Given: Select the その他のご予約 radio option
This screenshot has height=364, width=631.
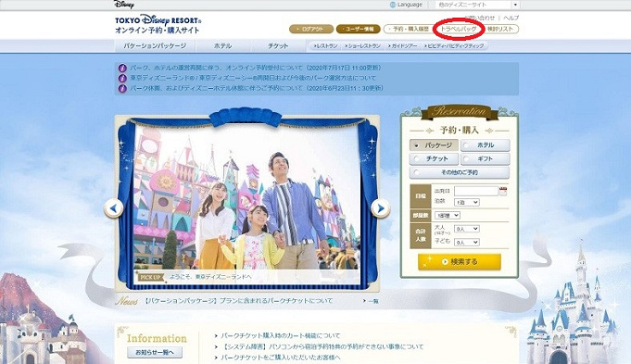Looking at the screenshot, I should tap(460, 172).
